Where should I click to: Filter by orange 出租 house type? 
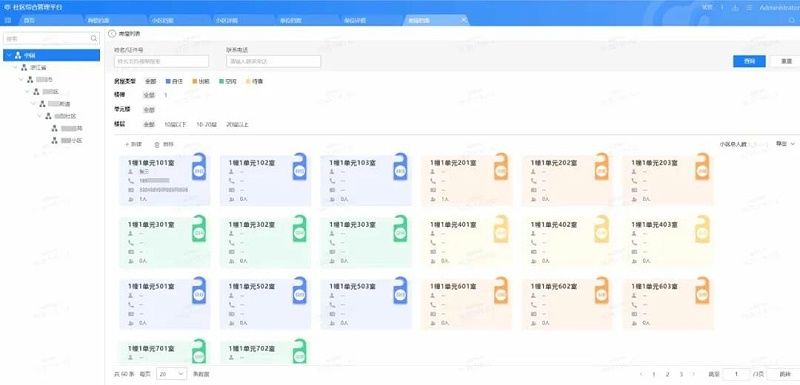coord(201,81)
